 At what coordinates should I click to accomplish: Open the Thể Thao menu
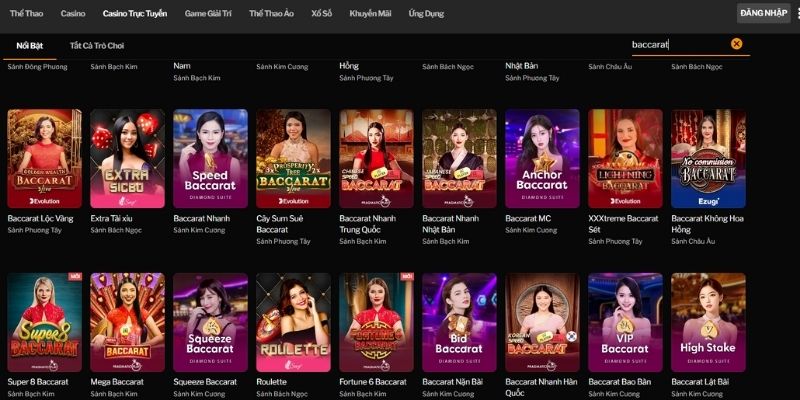[26, 14]
